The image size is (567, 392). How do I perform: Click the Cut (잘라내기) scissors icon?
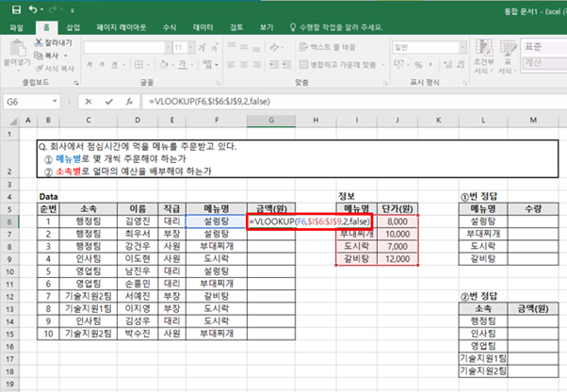[39, 42]
